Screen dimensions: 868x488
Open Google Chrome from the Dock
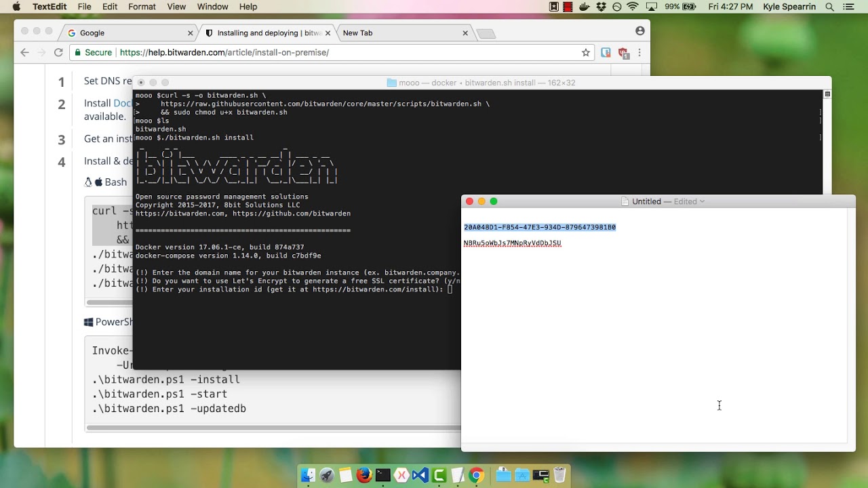(x=476, y=476)
